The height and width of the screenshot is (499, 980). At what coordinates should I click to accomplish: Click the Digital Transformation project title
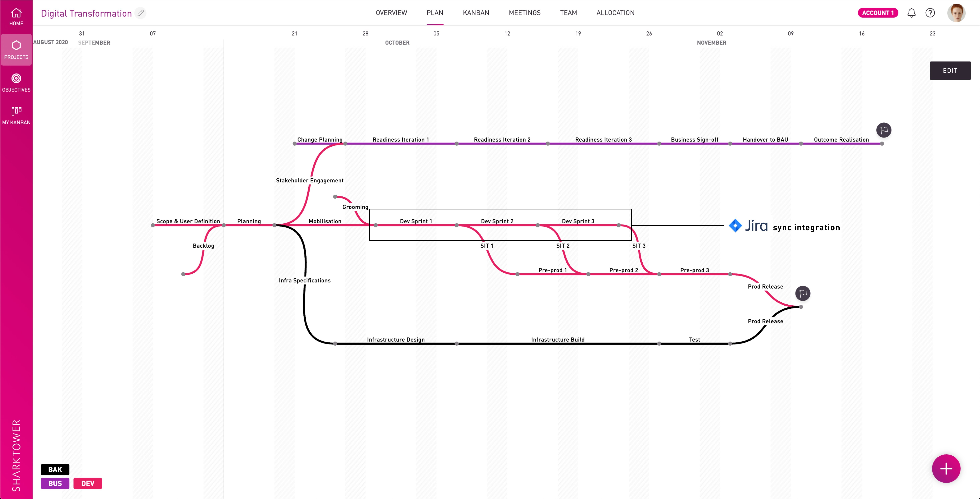(86, 13)
